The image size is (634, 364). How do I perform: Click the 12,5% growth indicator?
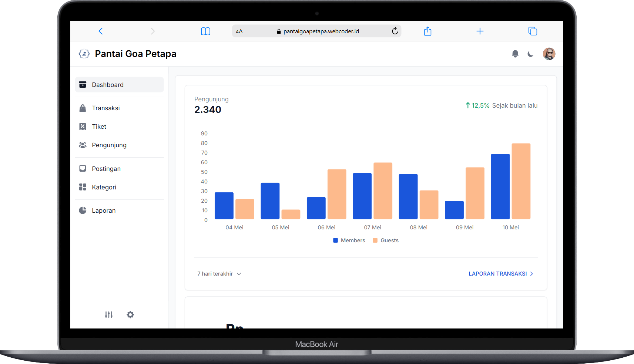pos(477,105)
